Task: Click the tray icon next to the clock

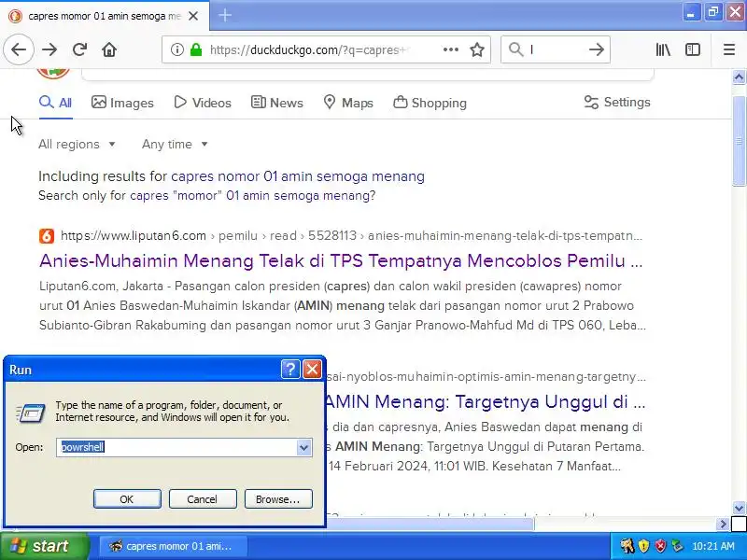Action: (677, 546)
